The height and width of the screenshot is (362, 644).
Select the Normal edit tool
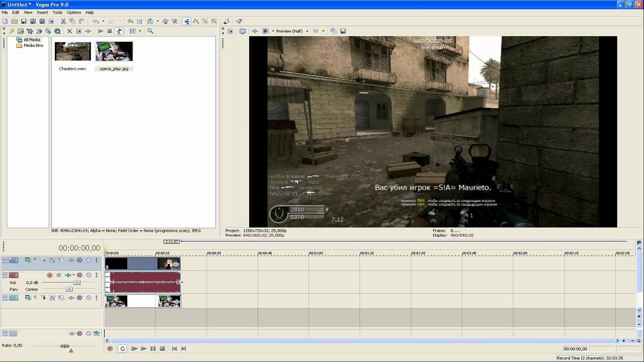tap(187, 21)
